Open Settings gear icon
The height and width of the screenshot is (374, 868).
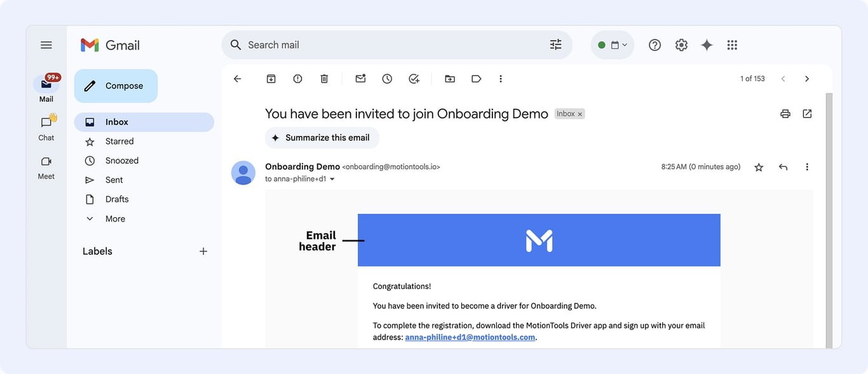point(681,45)
